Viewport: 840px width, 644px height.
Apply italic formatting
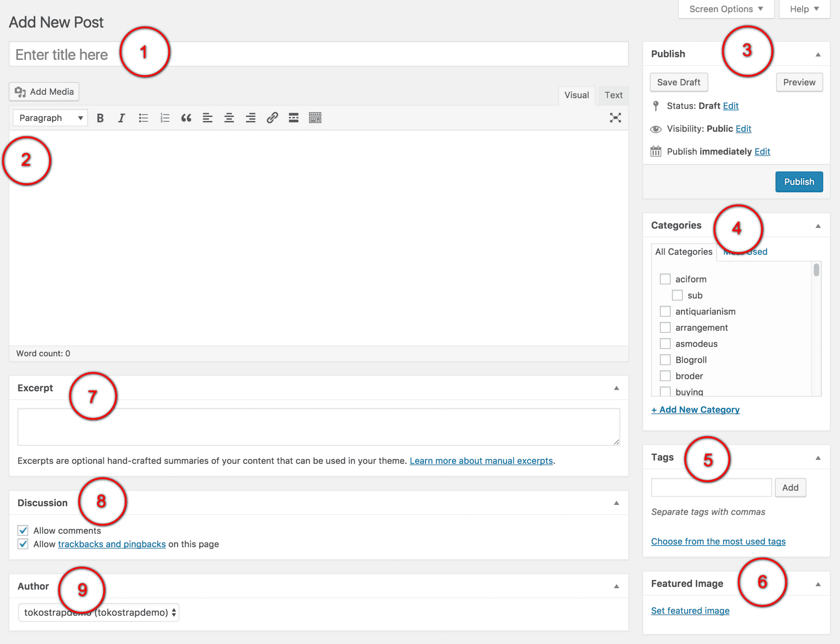click(121, 118)
